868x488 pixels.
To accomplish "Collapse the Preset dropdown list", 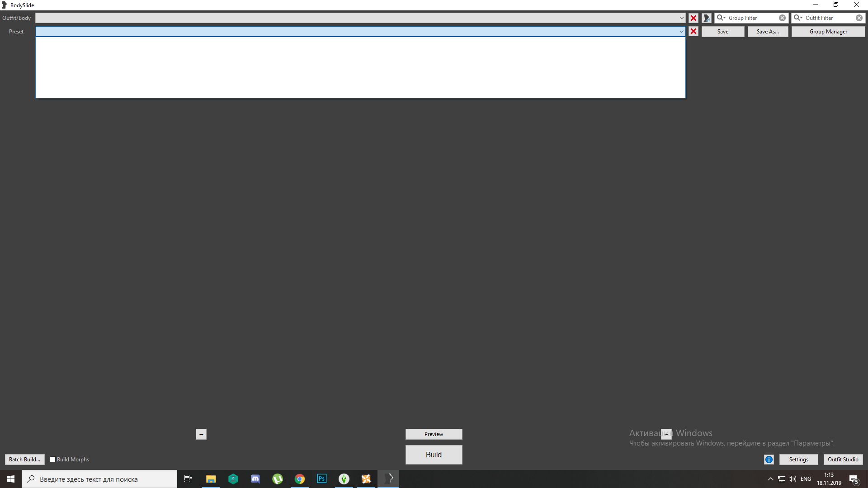I will click(681, 32).
